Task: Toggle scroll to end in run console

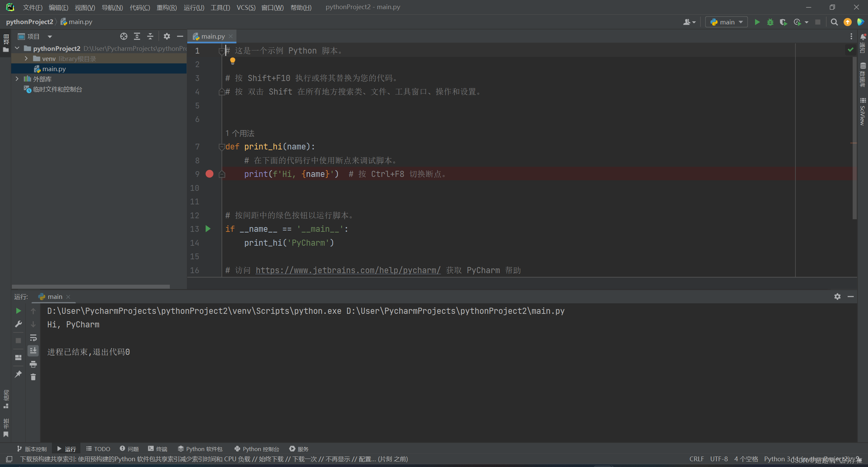Action: point(33,351)
